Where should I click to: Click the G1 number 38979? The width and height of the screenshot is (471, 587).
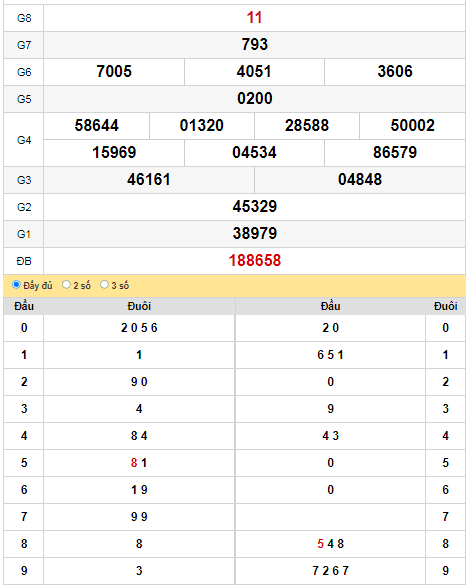coord(255,233)
